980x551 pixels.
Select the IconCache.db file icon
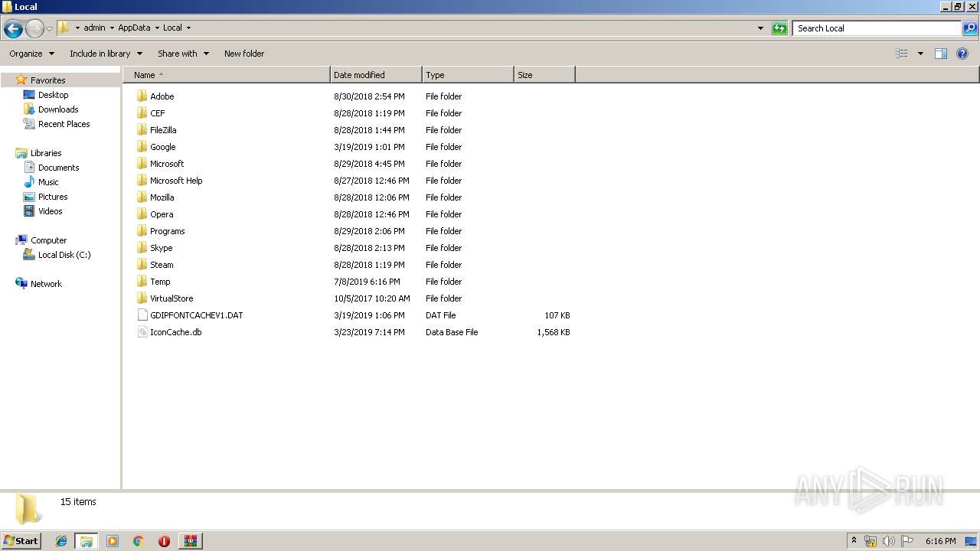tap(142, 332)
